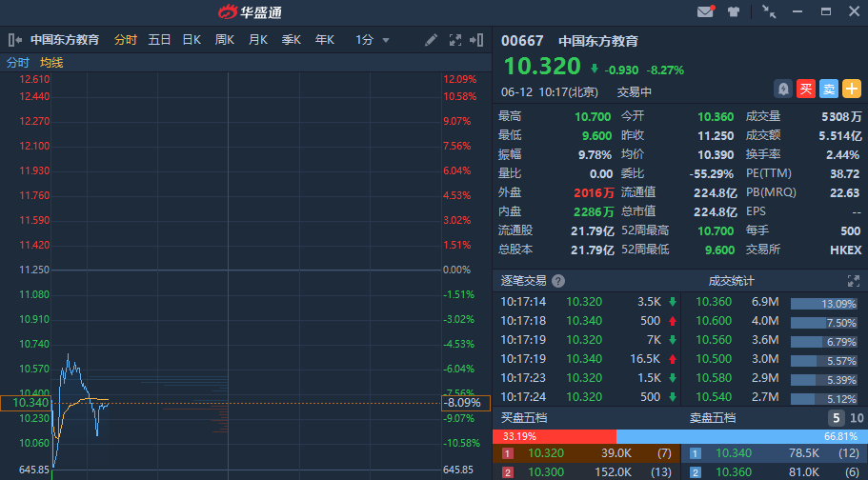Click the 交易所 value HKEX
This screenshot has height=480, width=868.
pyautogui.click(x=846, y=250)
